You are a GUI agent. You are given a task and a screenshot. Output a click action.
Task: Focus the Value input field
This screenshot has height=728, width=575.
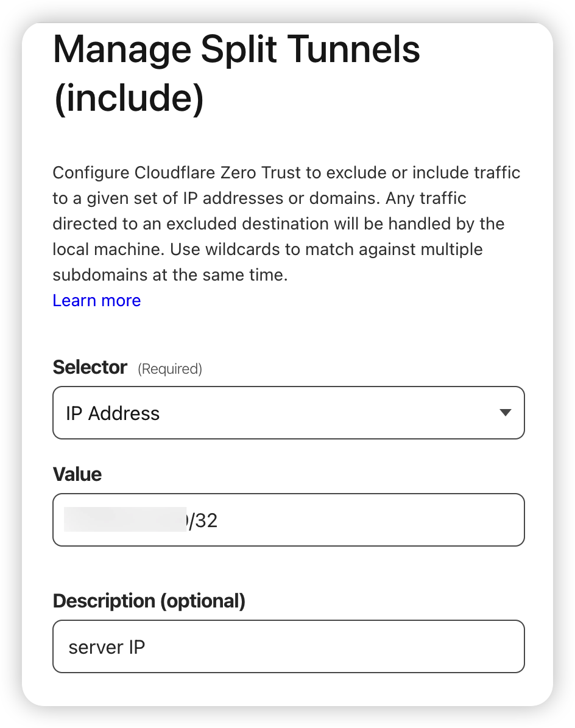pos(289,520)
